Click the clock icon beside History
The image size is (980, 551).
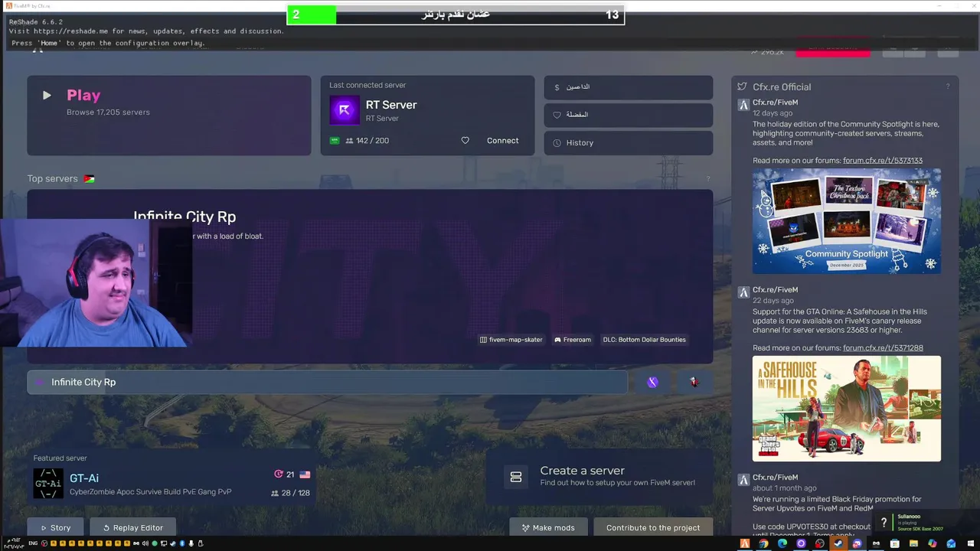pos(557,143)
